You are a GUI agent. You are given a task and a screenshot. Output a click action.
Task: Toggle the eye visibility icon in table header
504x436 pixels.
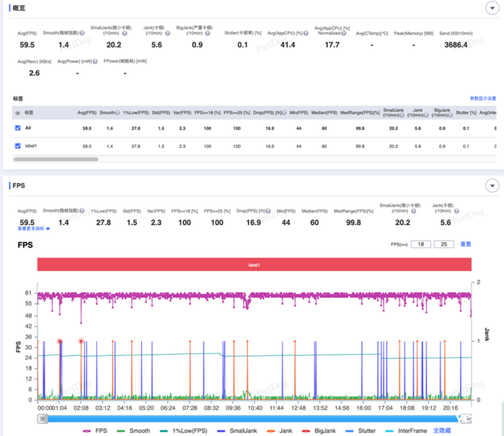(18, 113)
